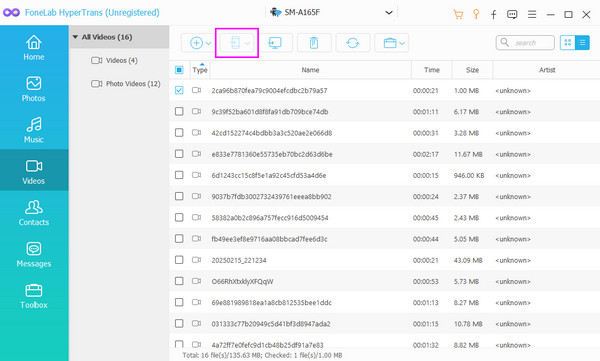Image resolution: width=600 pixels, height=361 pixels.
Task: Check video 031333c77b20949c5d41bf3d8947ada2
Action: coord(179,323)
